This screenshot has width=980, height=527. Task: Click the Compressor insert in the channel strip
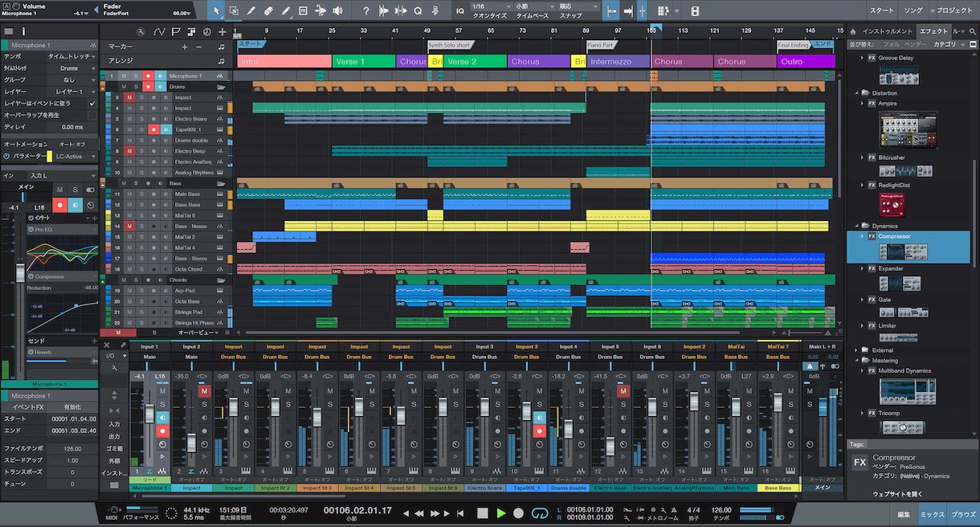[x=63, y=276]
